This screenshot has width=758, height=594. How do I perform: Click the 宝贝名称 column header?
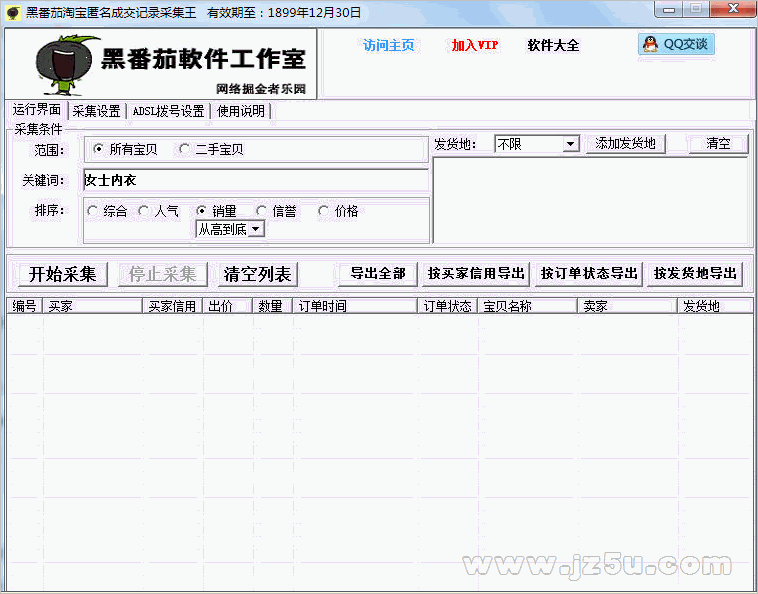tap(527, 306)
